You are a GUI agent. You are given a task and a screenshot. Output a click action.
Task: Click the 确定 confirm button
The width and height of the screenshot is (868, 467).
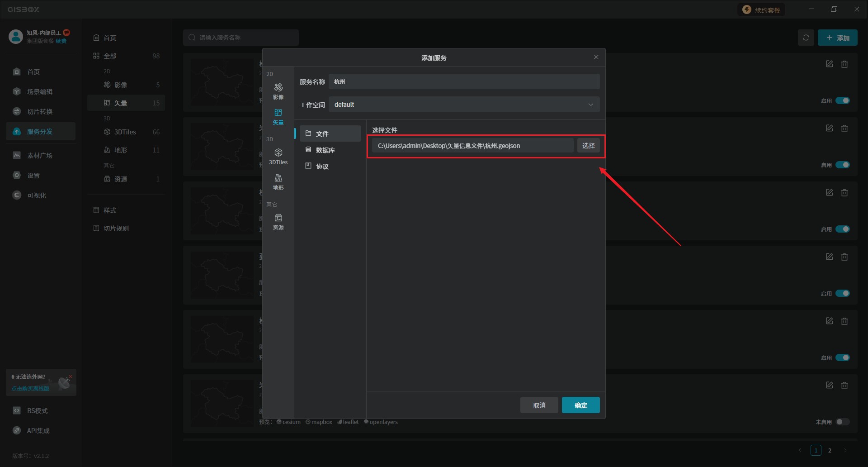(580, 405)
